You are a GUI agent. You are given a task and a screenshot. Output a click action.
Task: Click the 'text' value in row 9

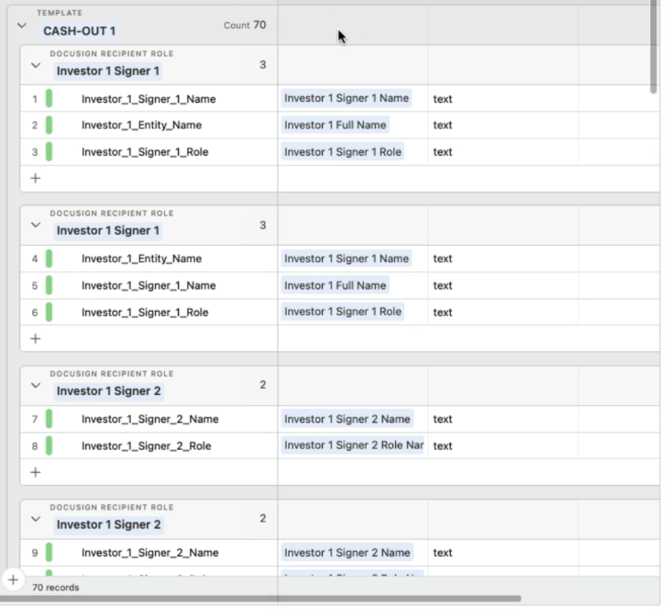point(443,553)
